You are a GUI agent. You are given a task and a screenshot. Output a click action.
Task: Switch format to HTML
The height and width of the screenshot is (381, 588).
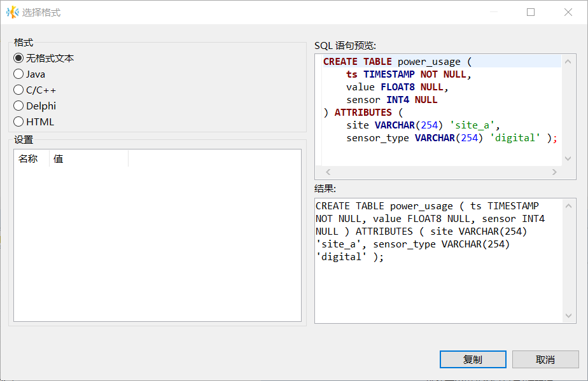coord(18,121)
